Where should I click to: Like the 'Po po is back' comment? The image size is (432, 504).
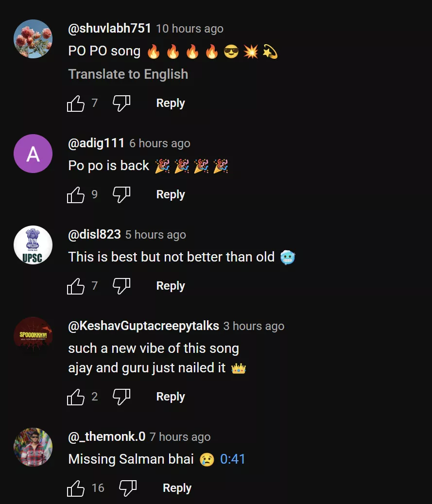click(76, 194)
